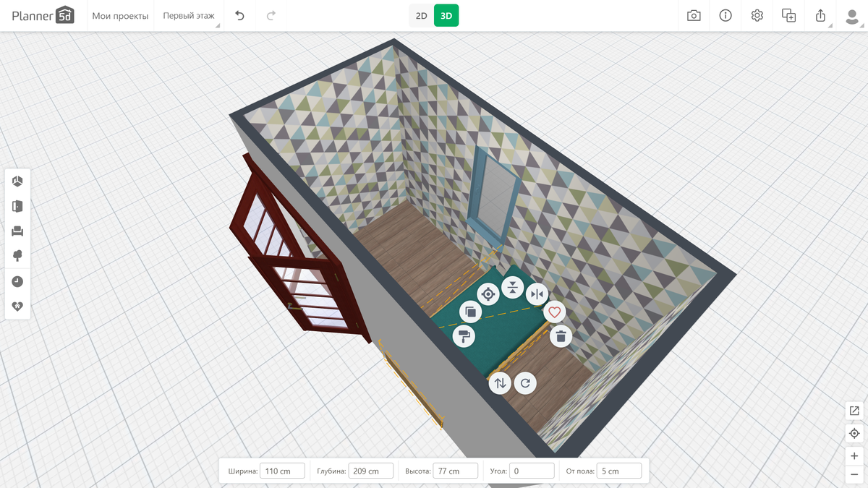Mirror selected object horizontally
The height and width of the screenshot is (488, 868).
[x=536, y=294]
